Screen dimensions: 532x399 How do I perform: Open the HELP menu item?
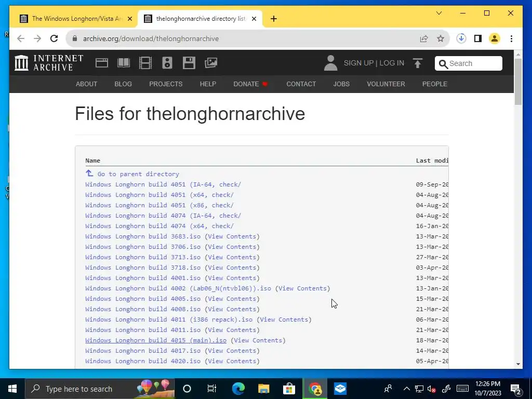208,84
